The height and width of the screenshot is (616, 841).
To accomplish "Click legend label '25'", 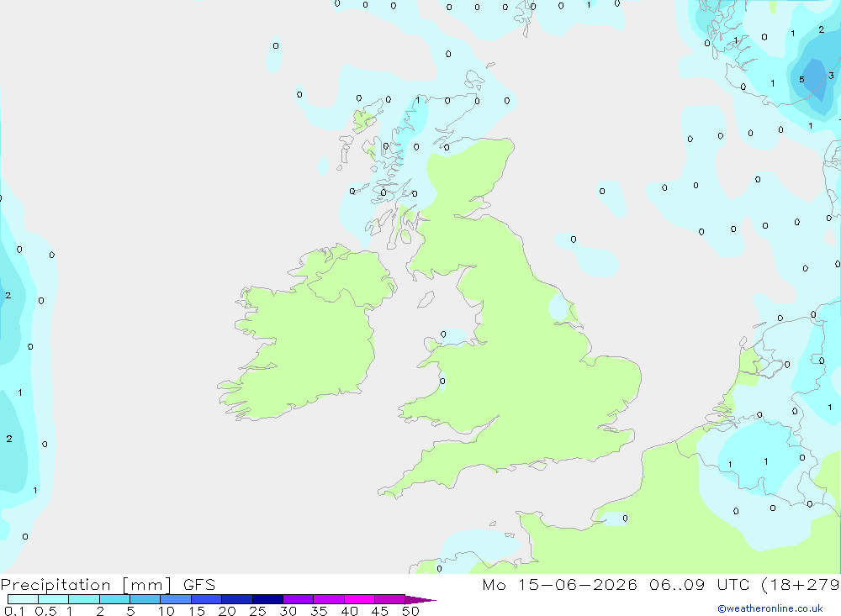I will tap(257, 611).
